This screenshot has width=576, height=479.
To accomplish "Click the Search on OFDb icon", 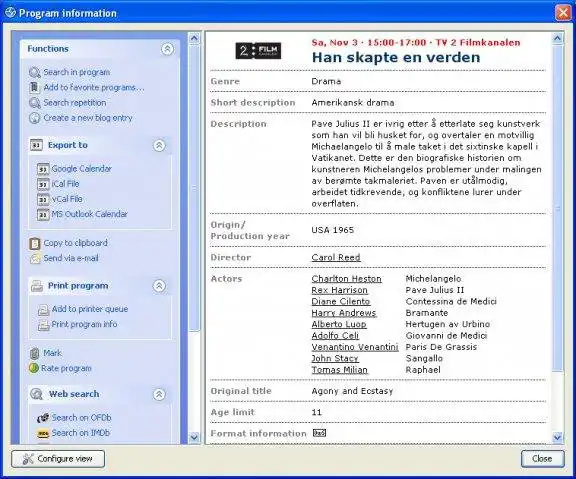I will pyautogui.click(x=43, y=418).
